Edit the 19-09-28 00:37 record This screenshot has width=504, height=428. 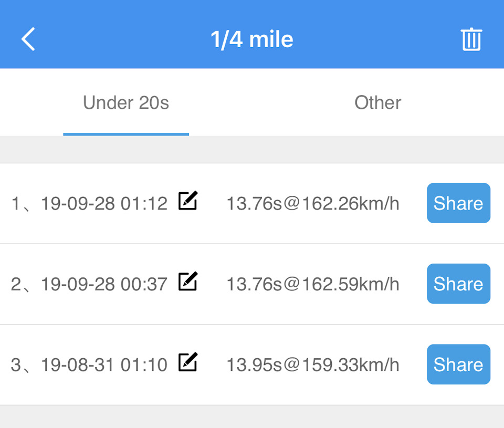pos(187,282)
